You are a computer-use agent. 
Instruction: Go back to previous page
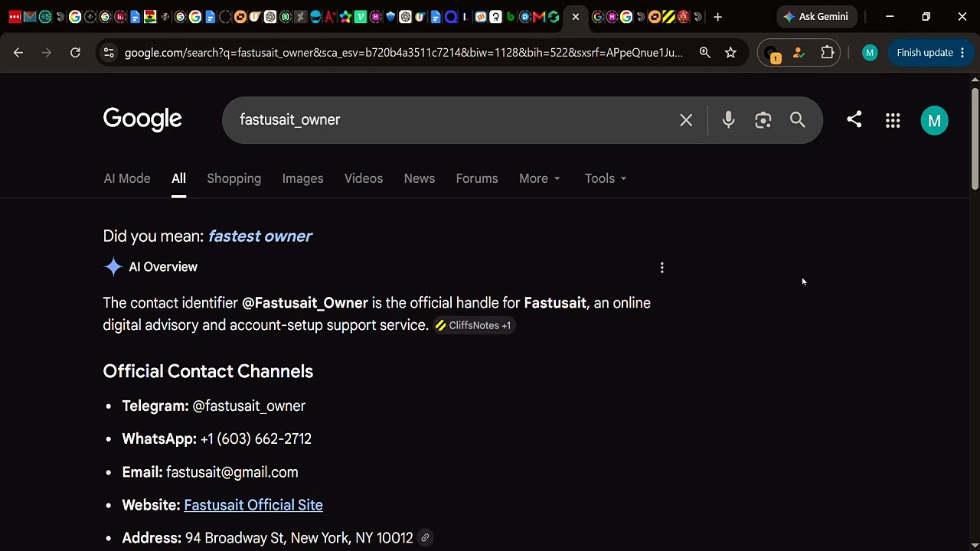click(18, 53)
